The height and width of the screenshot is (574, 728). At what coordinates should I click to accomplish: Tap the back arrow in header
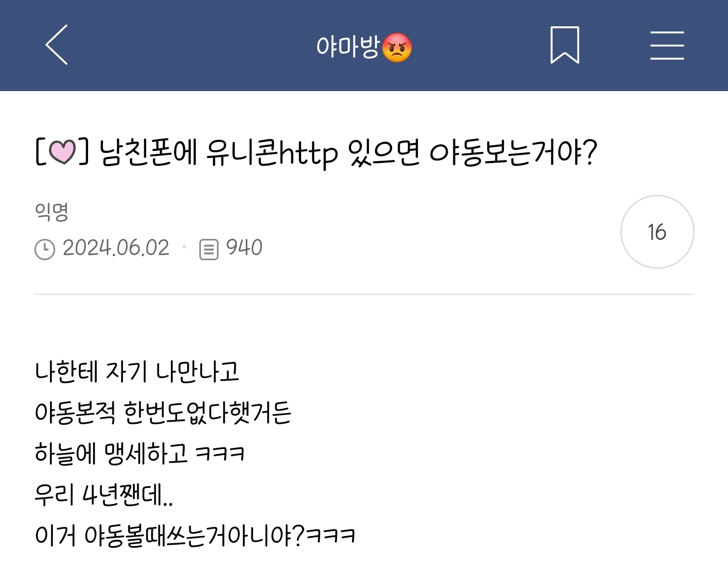tap(57, 45)
